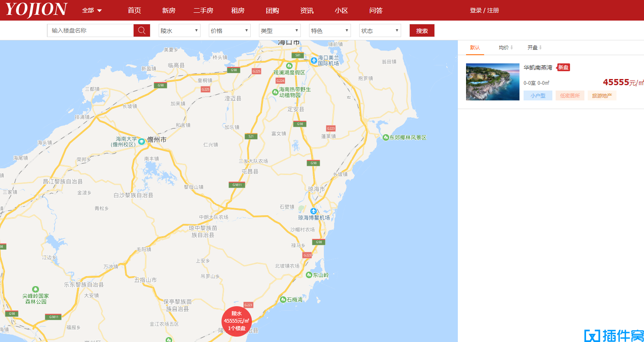Click the 石梅湾 scenic marker icon
The height and width of the screenshot is (342, 644).
[x=283, y=299]
